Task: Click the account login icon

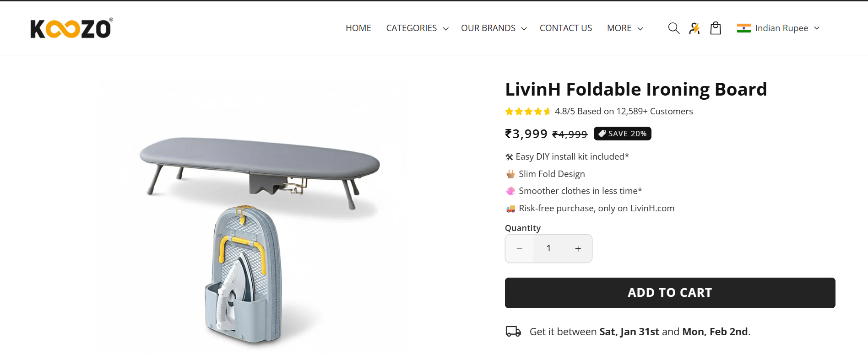Action: 694,28
